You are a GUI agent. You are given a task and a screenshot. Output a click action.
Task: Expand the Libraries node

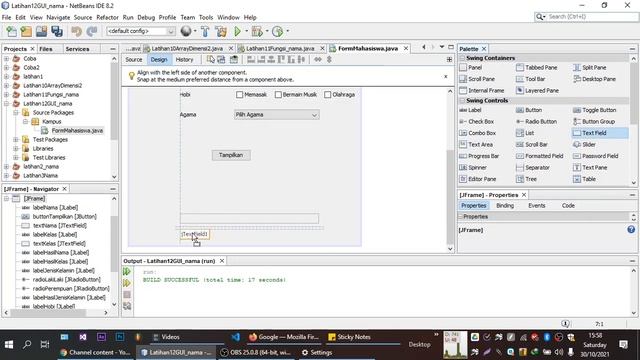pyautogui.click(x=16, y=149)
